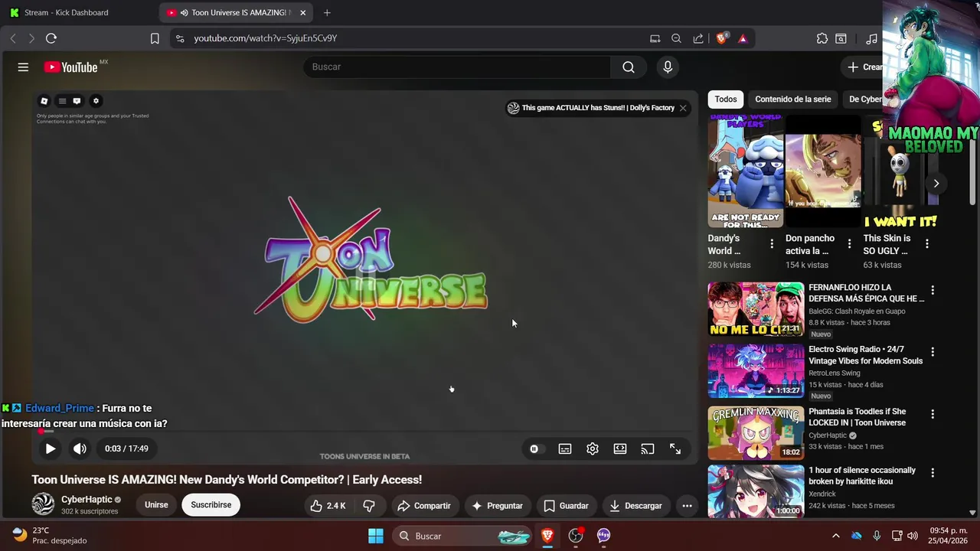Mute the video with the speaker icon
The width and height of the screenshot is (980, 551).
(x=80, y=448)
